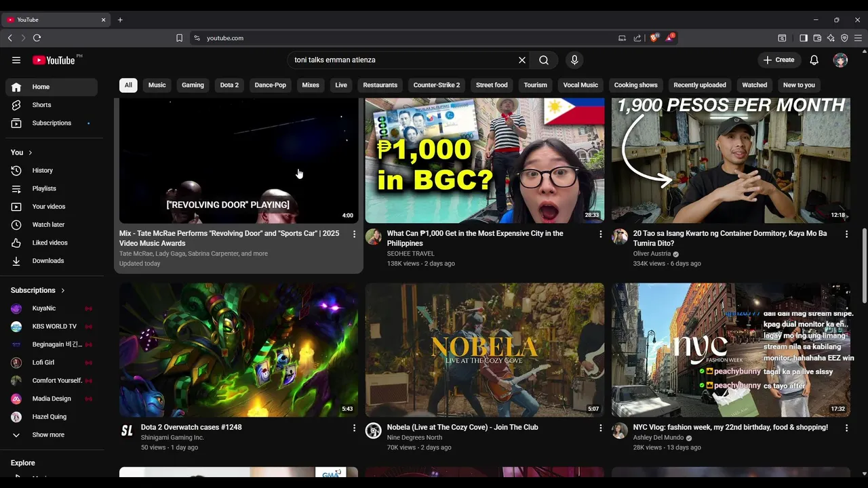Open the Brave VPN icon
The width and height of the screenshot is (868, 488).
(x=844, y=38)
